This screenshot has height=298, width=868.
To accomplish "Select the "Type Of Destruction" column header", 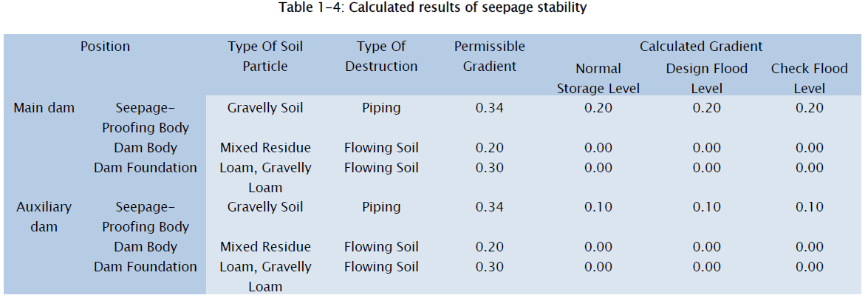I will (x=381, y=56).
